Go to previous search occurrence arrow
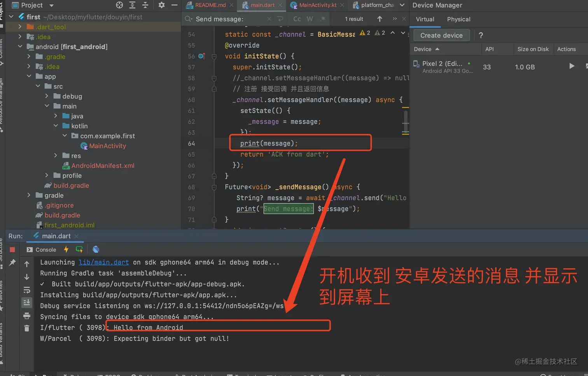This screenshot has width=588, height=376. [x=380, y=19]
